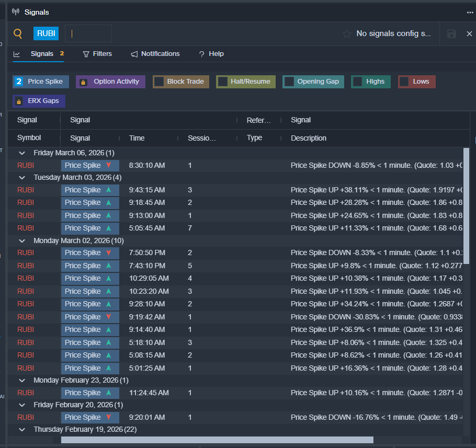Switch to the Filters tab
The width and height of the screenshot is (476, 448).
coord(97,54)
